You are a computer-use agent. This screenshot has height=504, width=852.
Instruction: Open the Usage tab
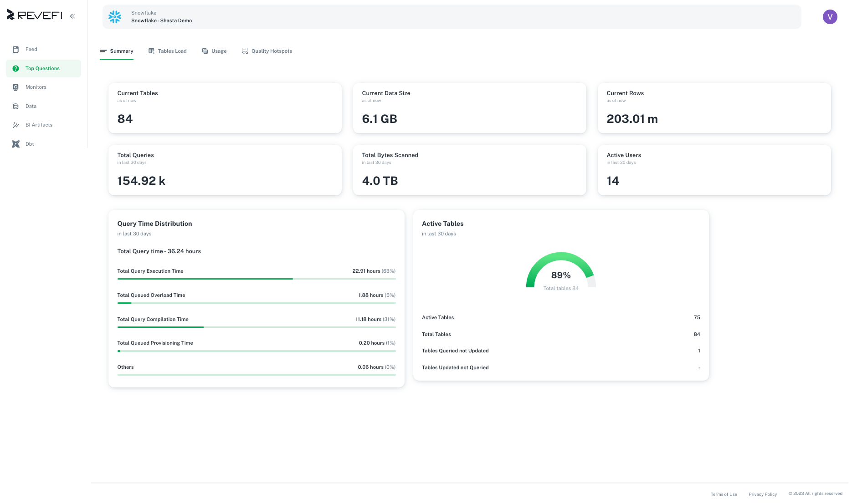(215, 51)
